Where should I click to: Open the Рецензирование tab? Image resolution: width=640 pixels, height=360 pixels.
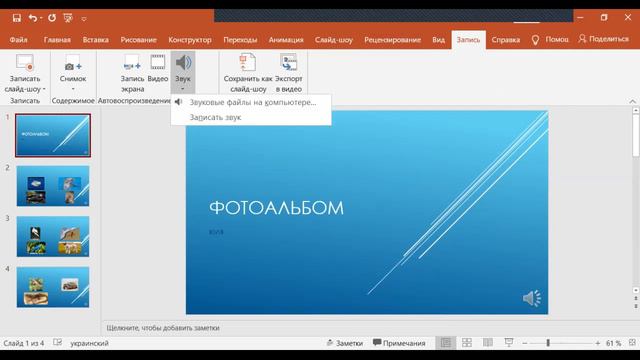(392, 40)
